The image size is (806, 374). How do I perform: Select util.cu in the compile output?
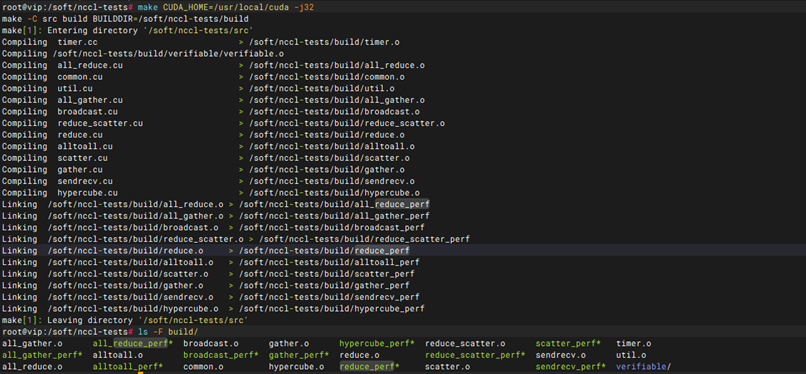(75, 89)
